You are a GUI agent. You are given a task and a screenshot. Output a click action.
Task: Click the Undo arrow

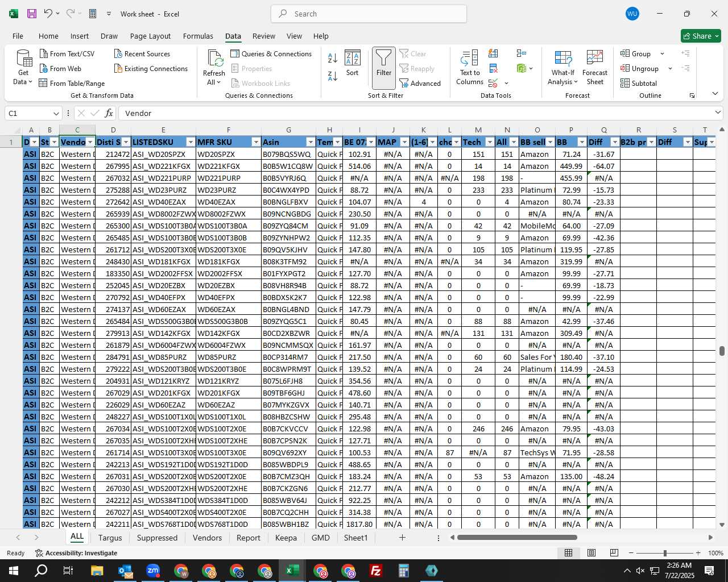pyautogui.click(x=48, y=14)
